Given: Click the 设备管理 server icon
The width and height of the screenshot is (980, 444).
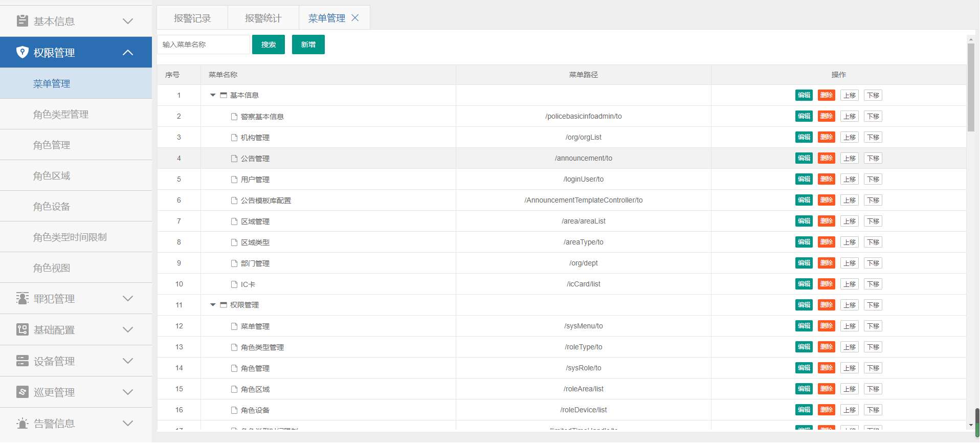Looking at the screenshot, I should click(x=23, y=361).
